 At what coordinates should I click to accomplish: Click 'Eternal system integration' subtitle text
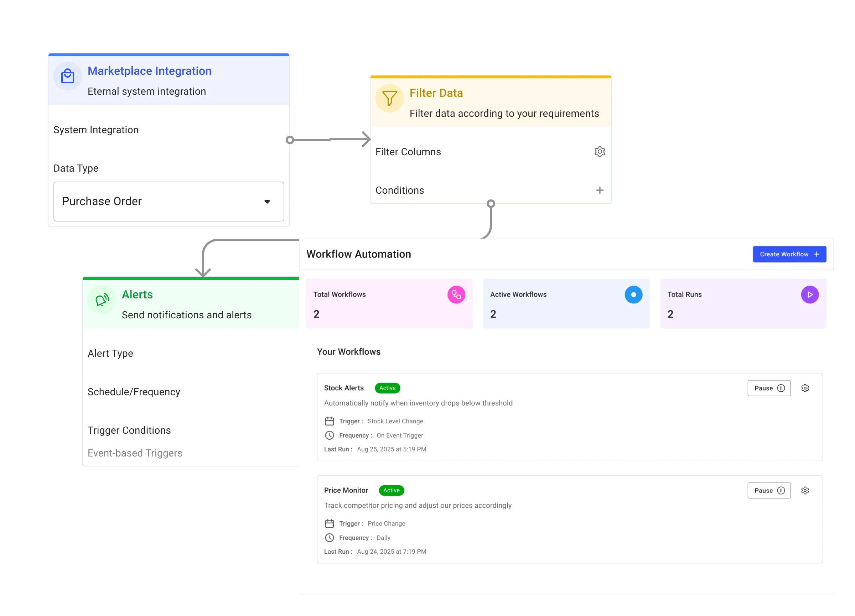[147, 92]
